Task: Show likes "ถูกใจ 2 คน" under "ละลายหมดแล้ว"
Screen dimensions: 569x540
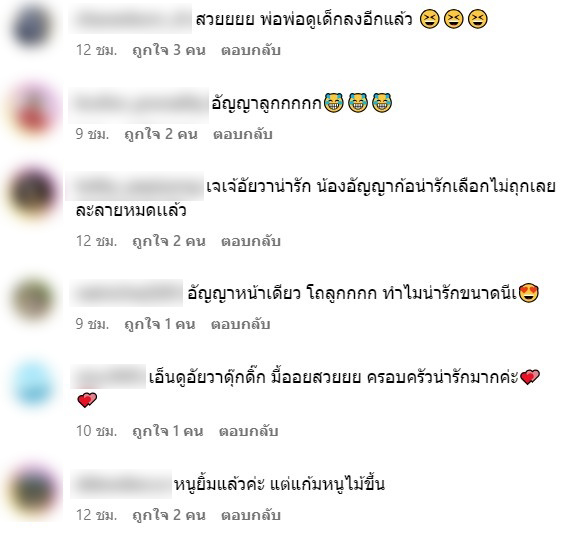Action: click(169, 241)
